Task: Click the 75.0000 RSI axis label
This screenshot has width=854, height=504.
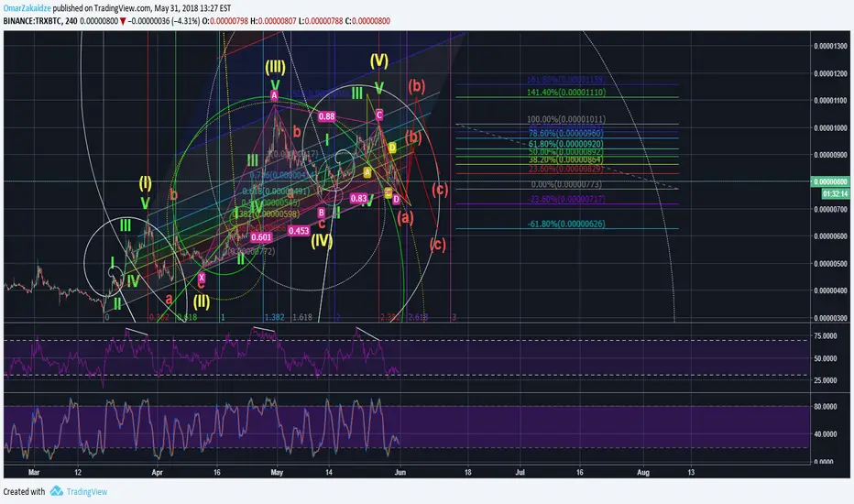Action: 825,336
